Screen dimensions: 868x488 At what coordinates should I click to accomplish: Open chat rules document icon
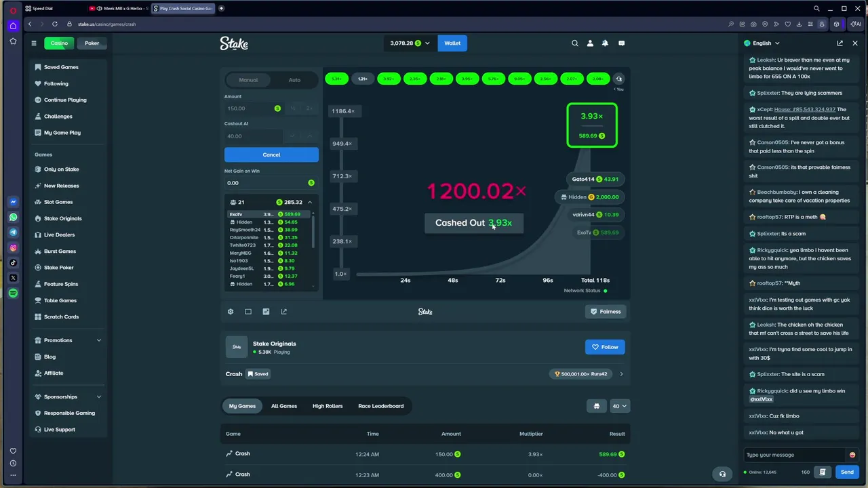(x=823, y=472)
